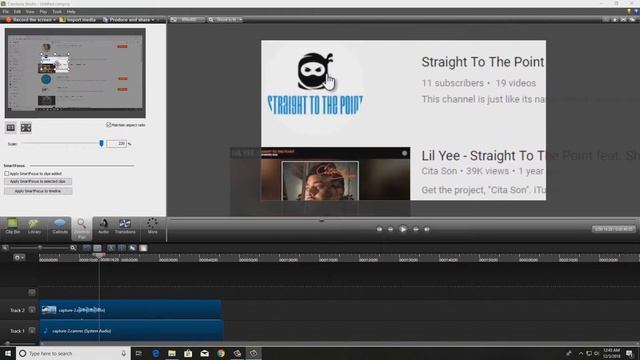Select the Zoom-n-Pan tab
The width and height of the screenshot is (640, 360).
[82, 228]
